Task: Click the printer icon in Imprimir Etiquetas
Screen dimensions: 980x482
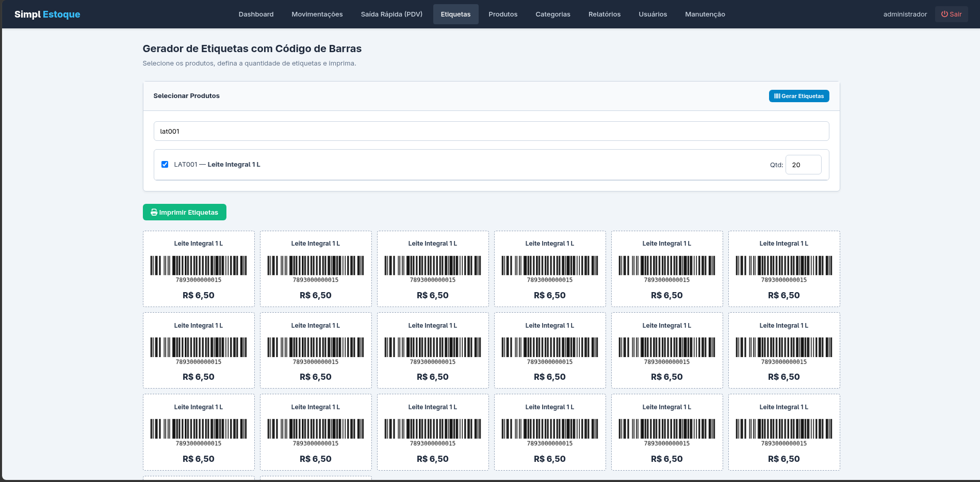Action: click(x=154, y=212)
